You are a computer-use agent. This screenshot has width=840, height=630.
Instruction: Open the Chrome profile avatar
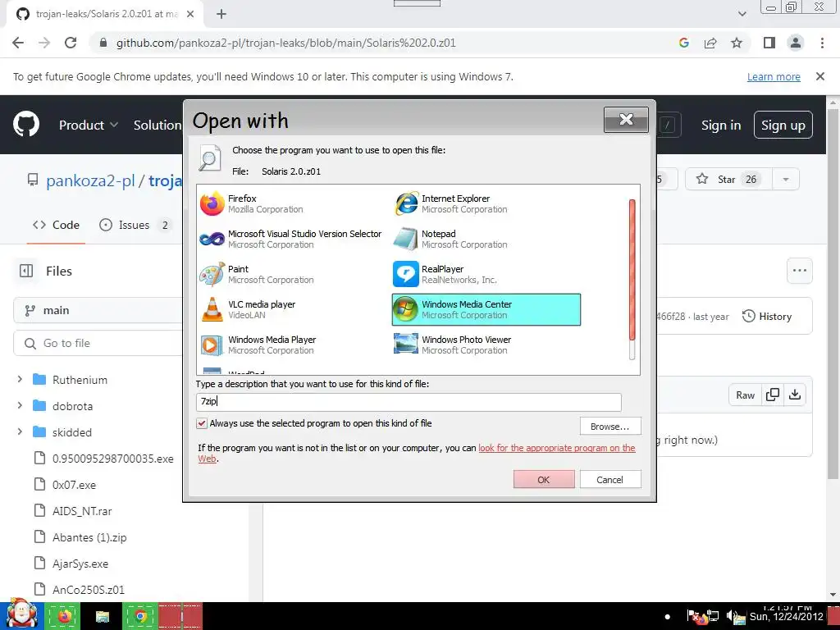pos(796,43)
